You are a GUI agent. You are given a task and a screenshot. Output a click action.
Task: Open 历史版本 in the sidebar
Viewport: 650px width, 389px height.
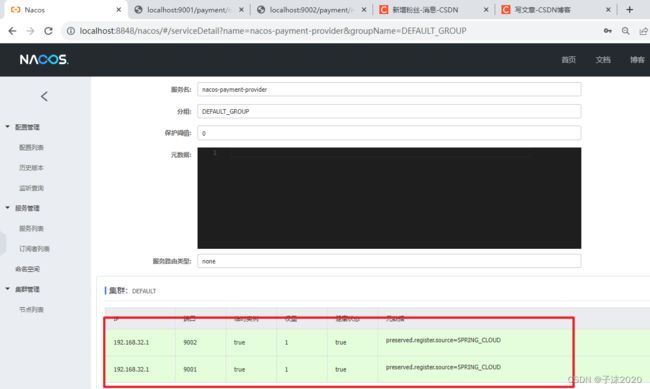pos(31,168)
